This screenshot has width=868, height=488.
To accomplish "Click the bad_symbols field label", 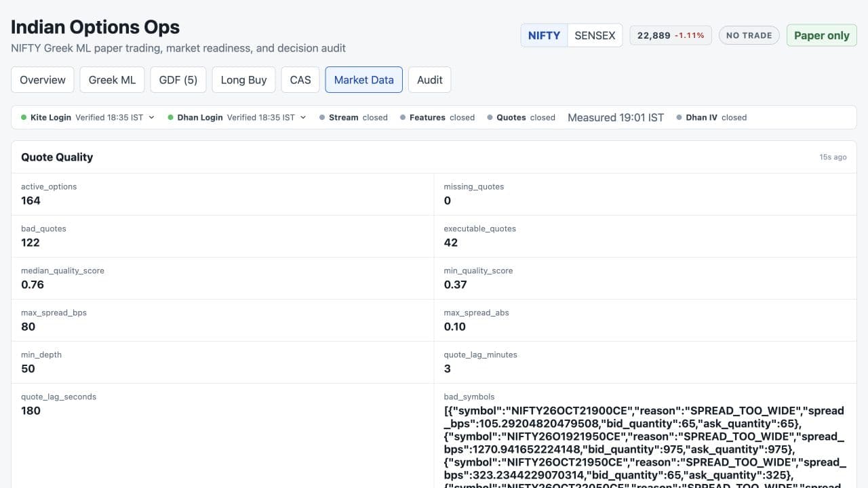I will 469,396.
